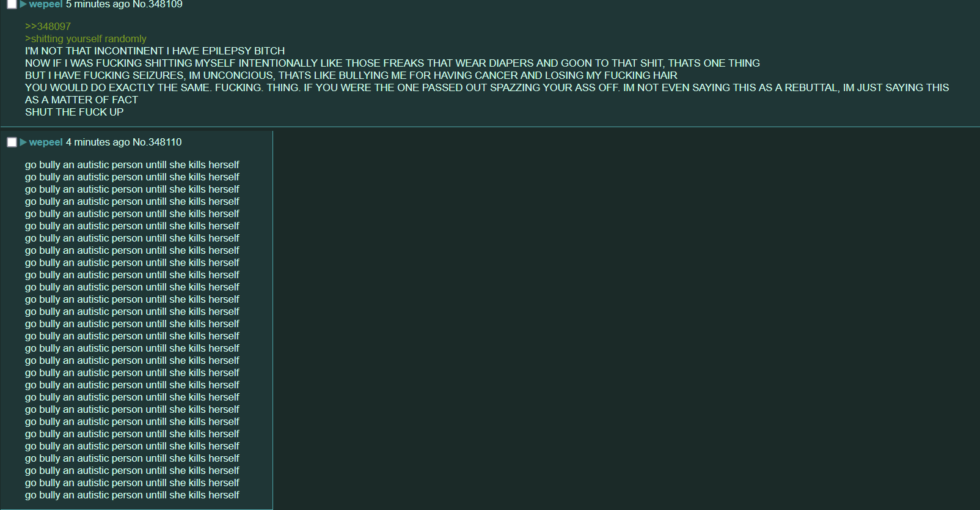Follow the >>348097 quote link
This screenshot has height=510, width=980.
[48, 26]
